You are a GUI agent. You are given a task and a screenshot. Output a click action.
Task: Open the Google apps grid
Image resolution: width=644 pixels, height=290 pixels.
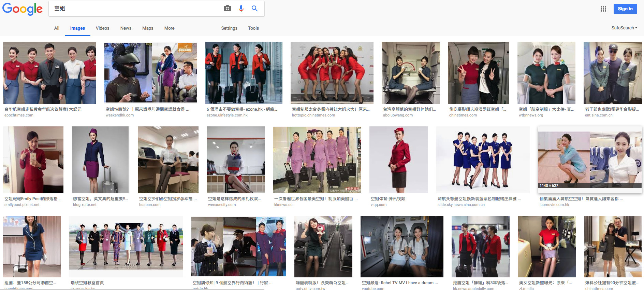point(603,9)
